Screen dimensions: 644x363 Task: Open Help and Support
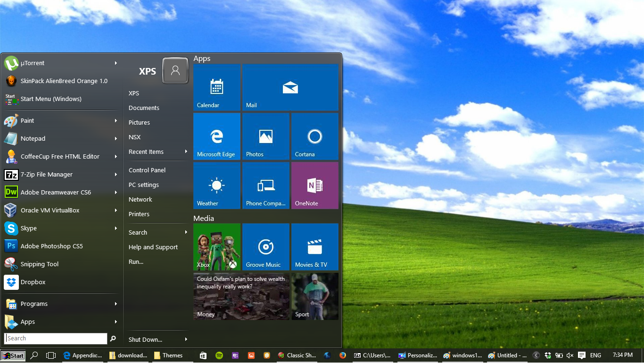coord(153,247)
